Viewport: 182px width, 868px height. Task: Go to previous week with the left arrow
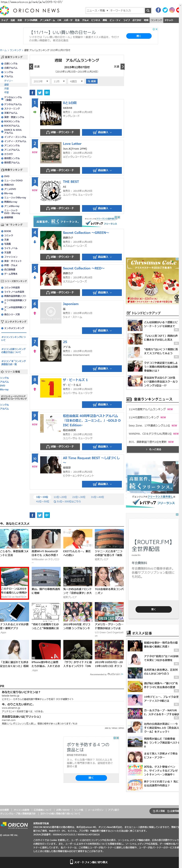coord(31,67)
